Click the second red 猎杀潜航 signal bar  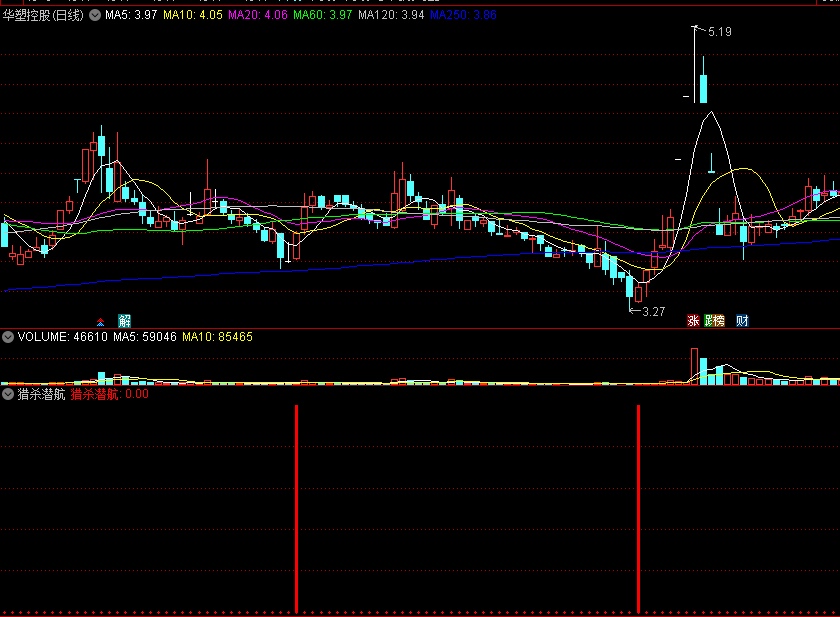(638, 509)
